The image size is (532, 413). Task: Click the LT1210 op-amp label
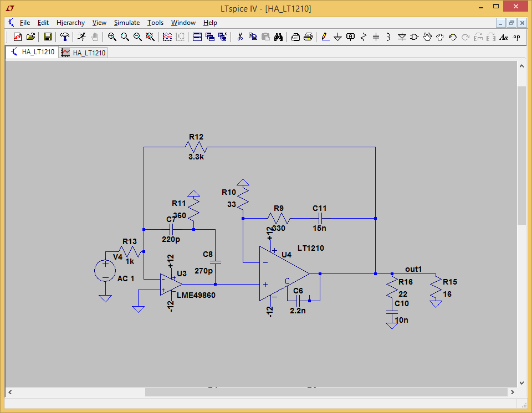[x=311, y=248]
